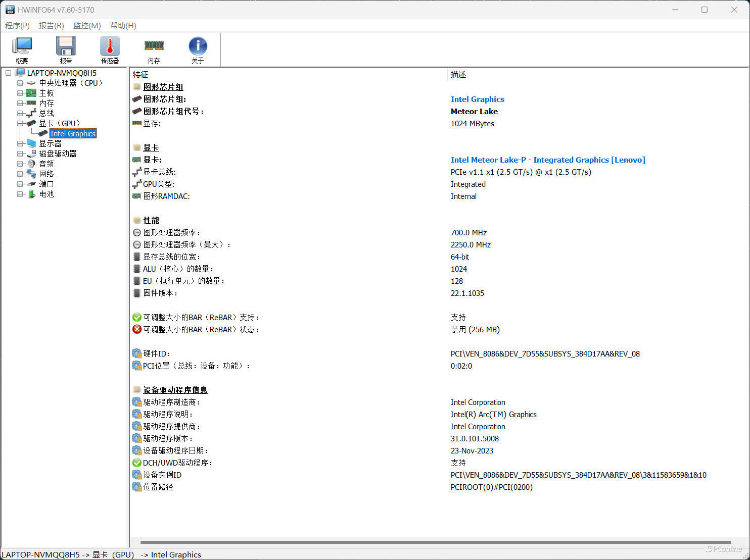Click the 内存 memory module toolbar icon
Image resolution: width=750 pixels, height=560 pixels.
pos(154,47)
